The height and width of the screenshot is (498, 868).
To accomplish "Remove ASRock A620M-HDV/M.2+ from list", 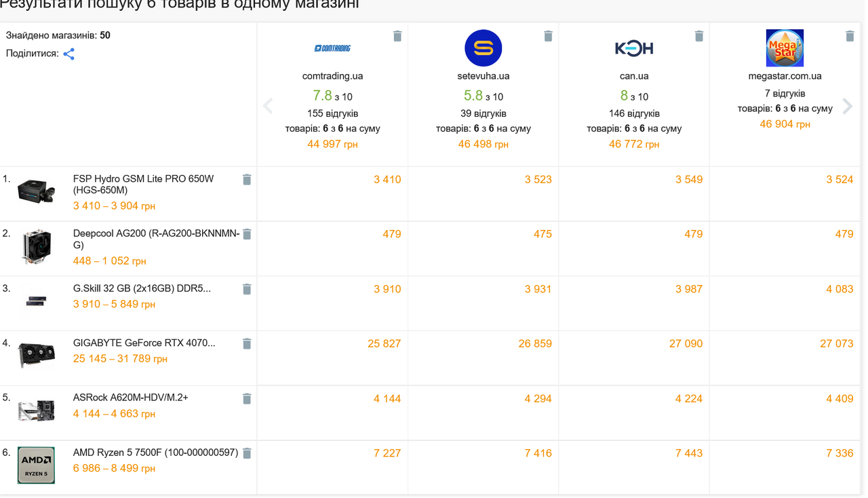I will (247, 399).
